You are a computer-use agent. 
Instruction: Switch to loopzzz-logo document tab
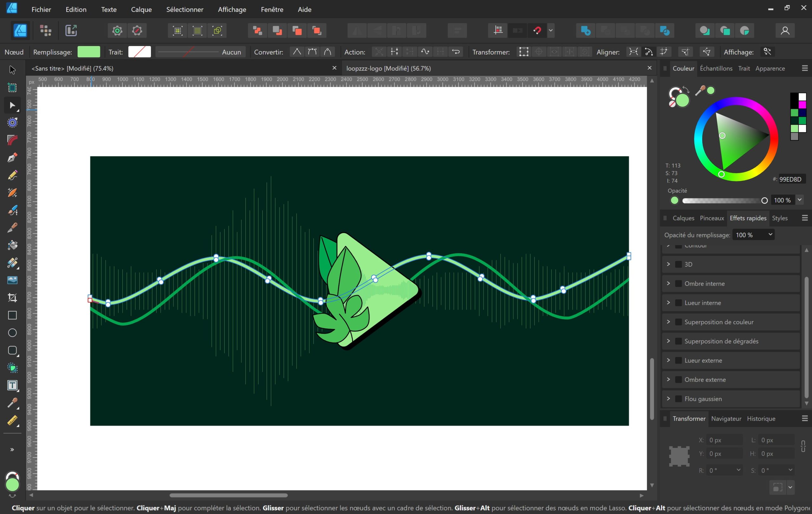click(389, 68)
